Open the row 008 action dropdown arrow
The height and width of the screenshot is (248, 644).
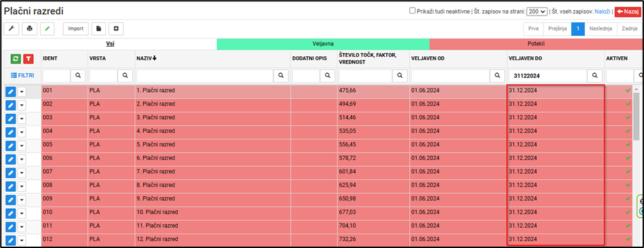tap(22, 186)
